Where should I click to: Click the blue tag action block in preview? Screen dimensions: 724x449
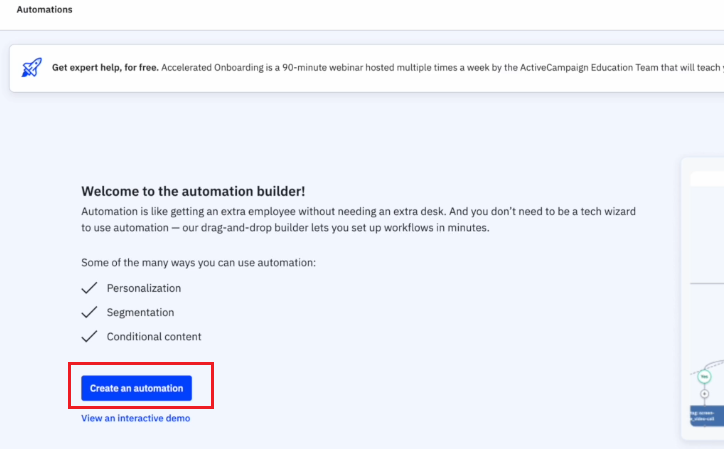coord(707,415)
